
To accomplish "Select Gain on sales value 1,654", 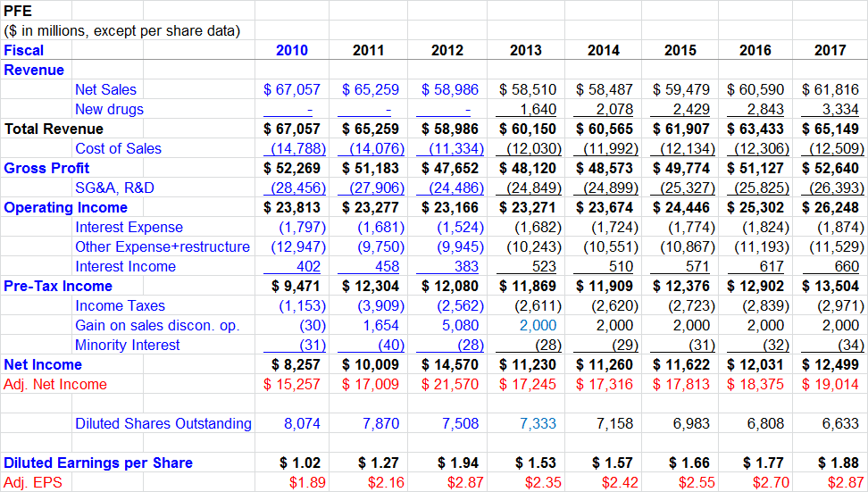I will [x=380, y=325].
